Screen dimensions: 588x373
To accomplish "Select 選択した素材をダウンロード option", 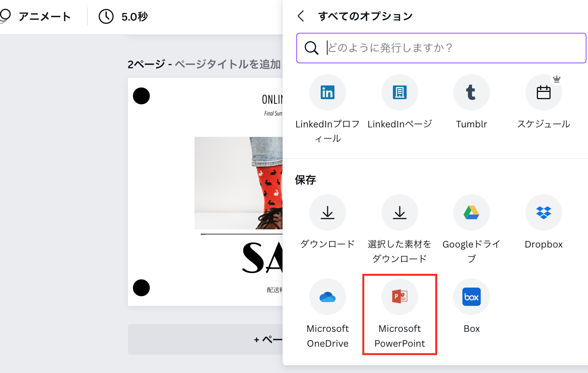I will (400, 212).
